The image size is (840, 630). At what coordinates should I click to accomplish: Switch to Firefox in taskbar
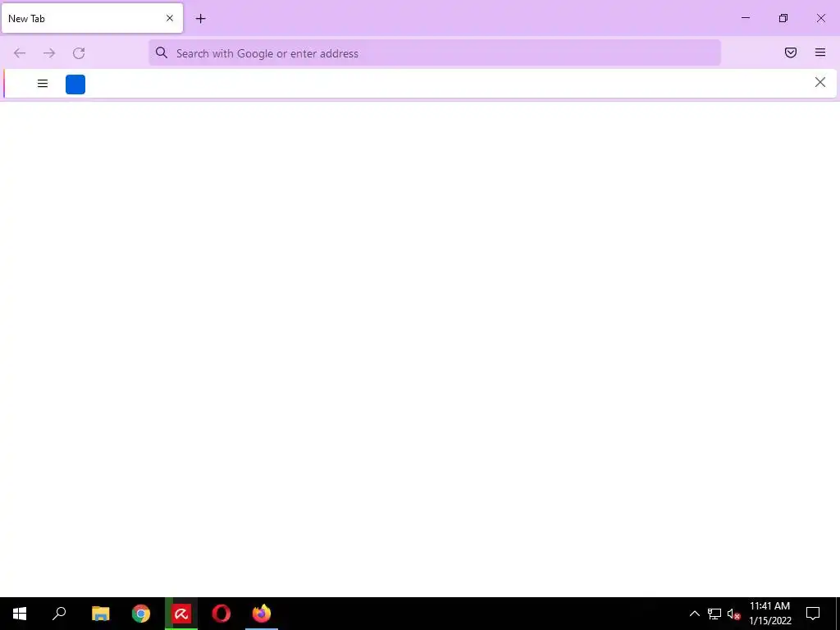coord(262,614)
